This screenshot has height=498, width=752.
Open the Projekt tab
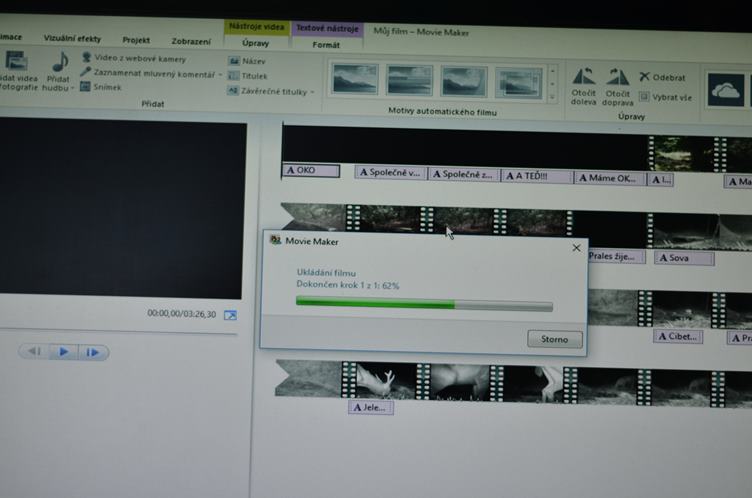(x=136, y=40)
